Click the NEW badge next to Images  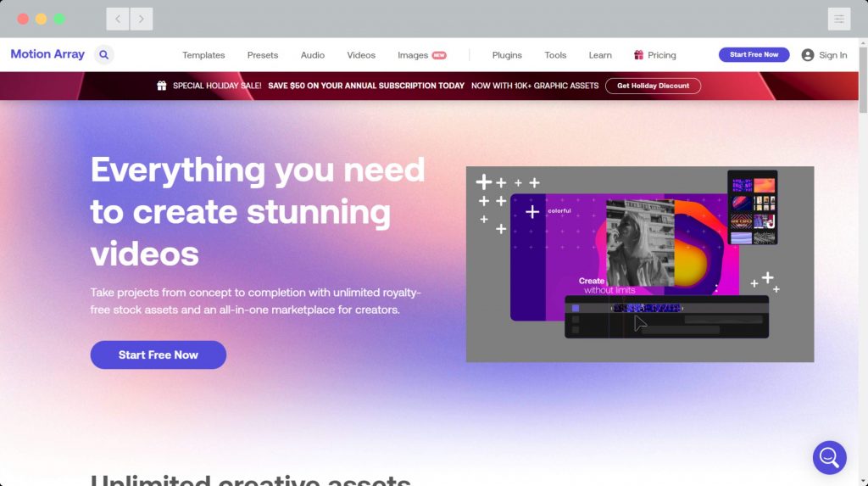[x=439, y=55]
